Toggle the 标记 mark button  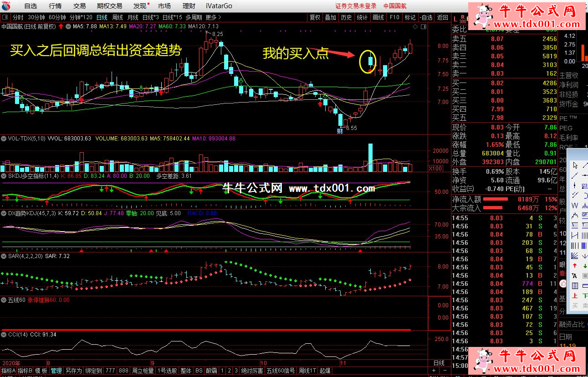(x=410, y=17)
